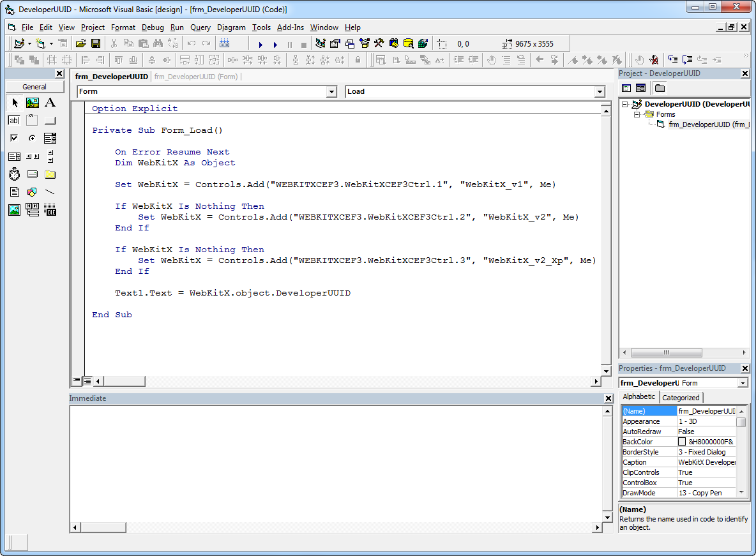This screenshot has height=556, width=756.
Task: Click the Add Form toolbar icon
Action: 40,44
